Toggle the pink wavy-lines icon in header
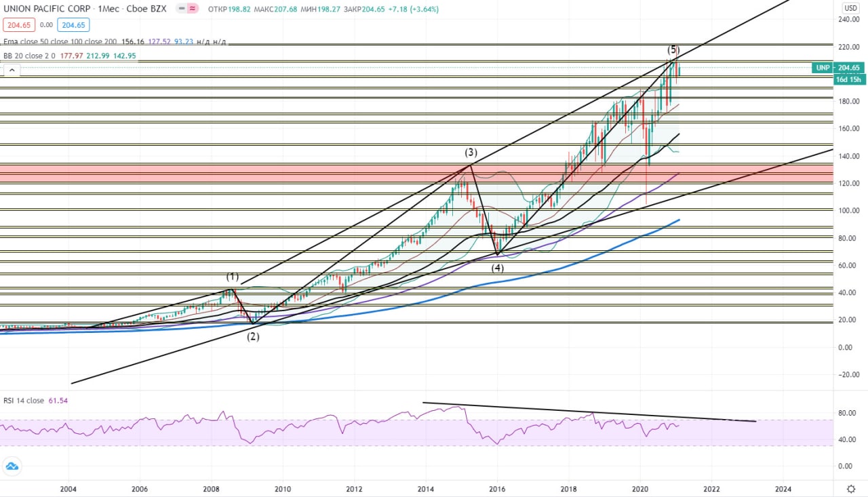 (193, 9)
